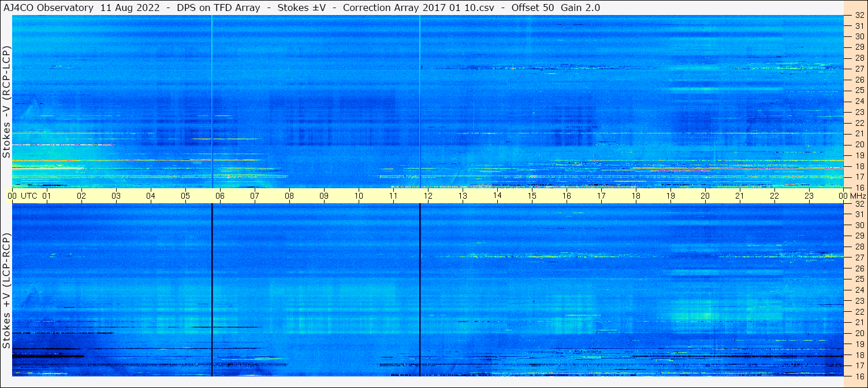This screenshot has height=388, width=868.
Task: Click the '23' hour label on time axis
Action: pyautogui.click(x=809, y=196)
